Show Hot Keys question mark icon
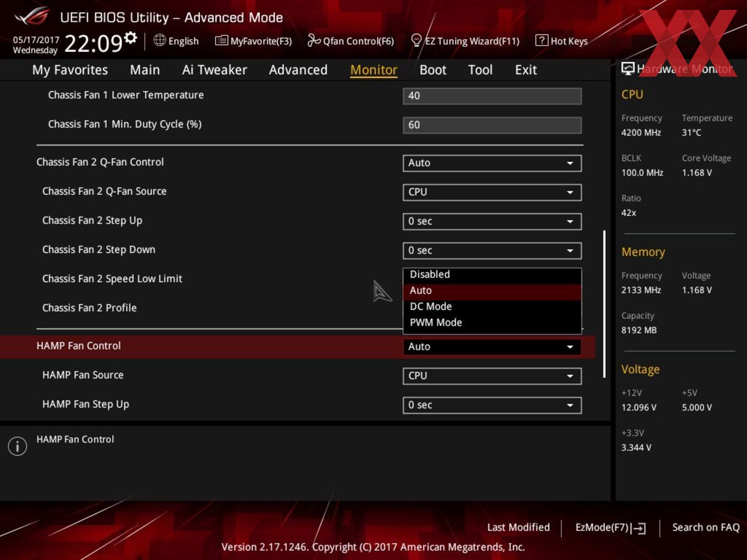This screenshot has width=747, height=560. pos(541,40)
